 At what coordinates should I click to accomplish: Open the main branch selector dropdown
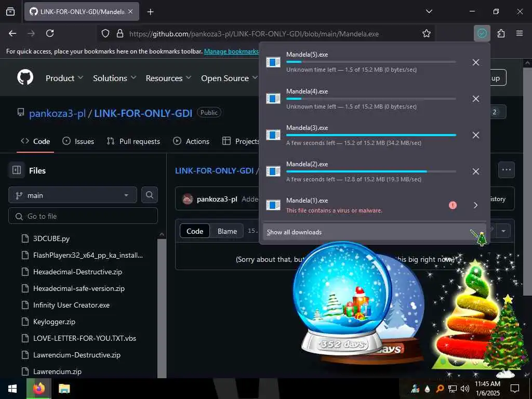click(x=73, y=195)
